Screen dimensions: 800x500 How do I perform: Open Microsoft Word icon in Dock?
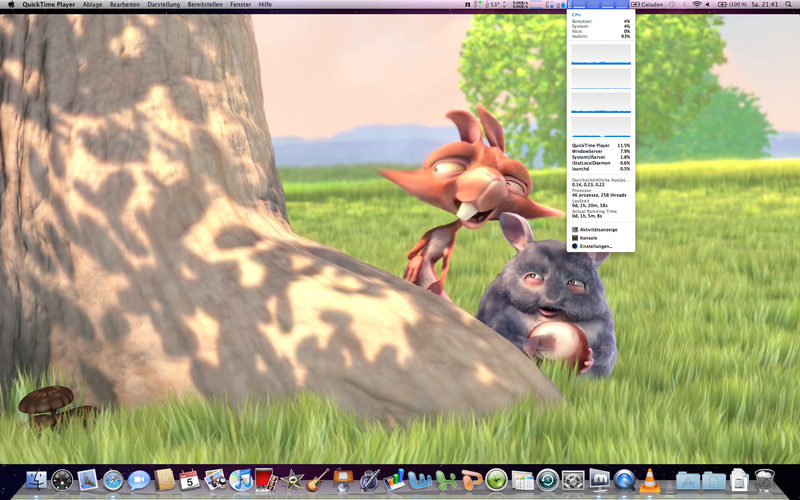coord(420,480)
